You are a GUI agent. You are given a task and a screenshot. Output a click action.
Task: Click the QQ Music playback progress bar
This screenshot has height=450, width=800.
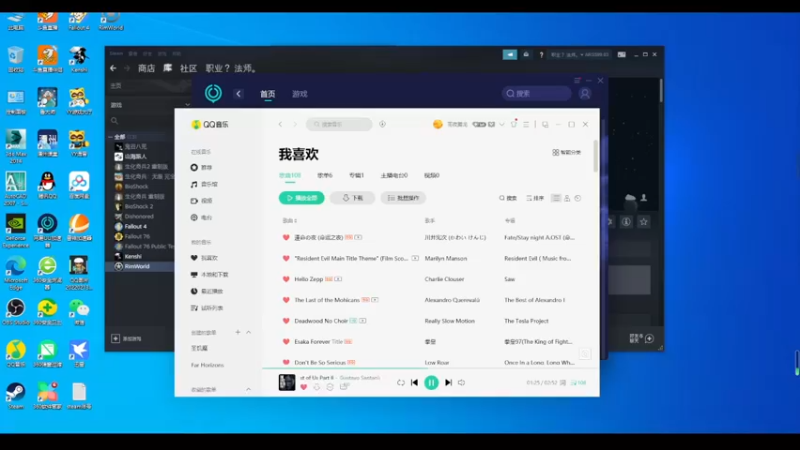pos(431,367)
